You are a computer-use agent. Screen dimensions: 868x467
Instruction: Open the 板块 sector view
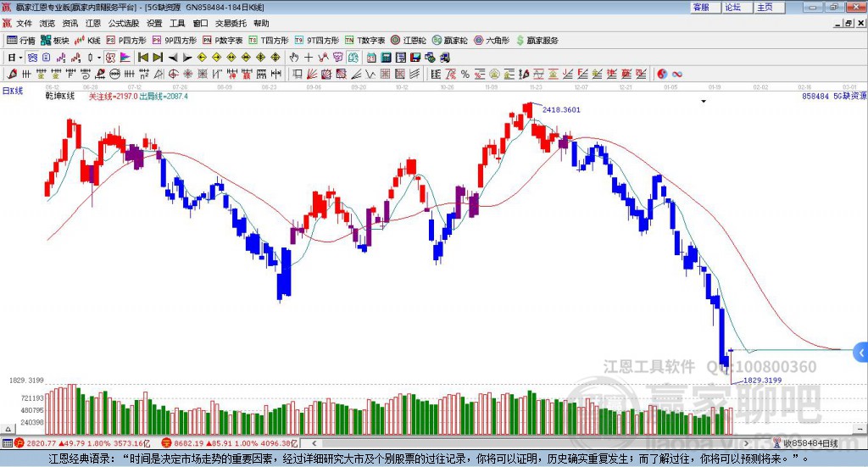55,41
